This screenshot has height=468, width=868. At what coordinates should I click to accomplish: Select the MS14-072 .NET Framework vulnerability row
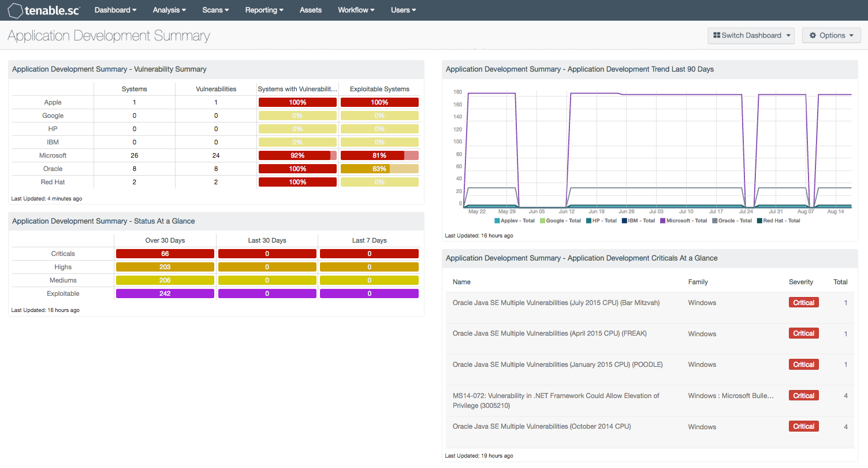coord(650,400)
